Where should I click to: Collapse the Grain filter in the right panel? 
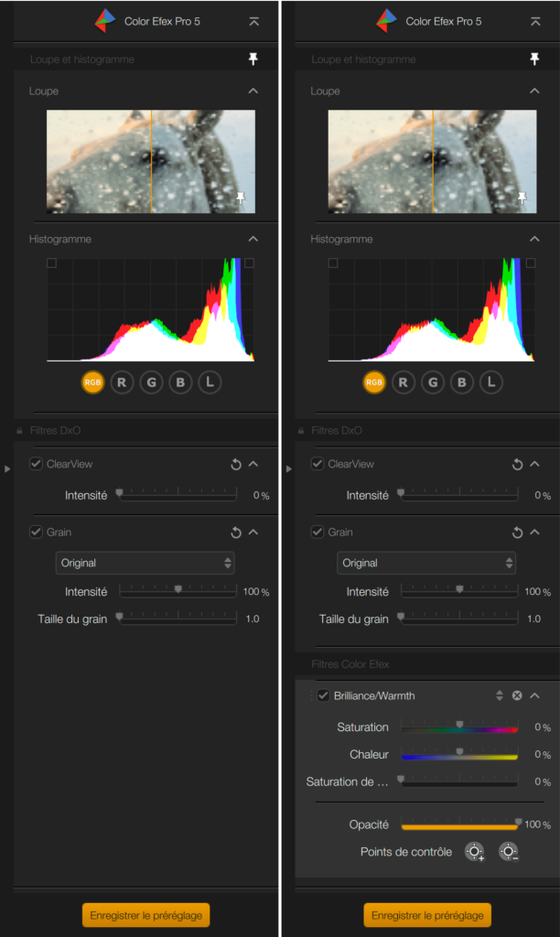(x=535, y=532)
